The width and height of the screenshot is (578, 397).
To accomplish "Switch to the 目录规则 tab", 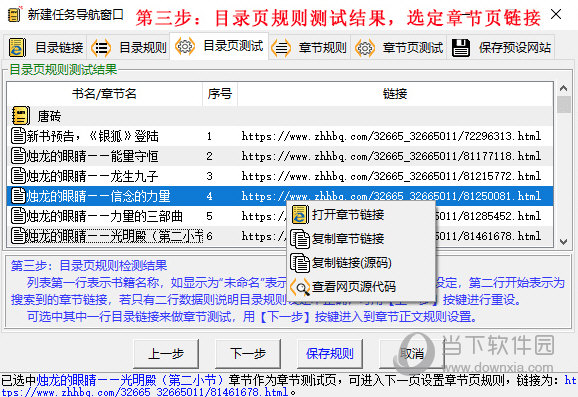I will click(130, 48).
